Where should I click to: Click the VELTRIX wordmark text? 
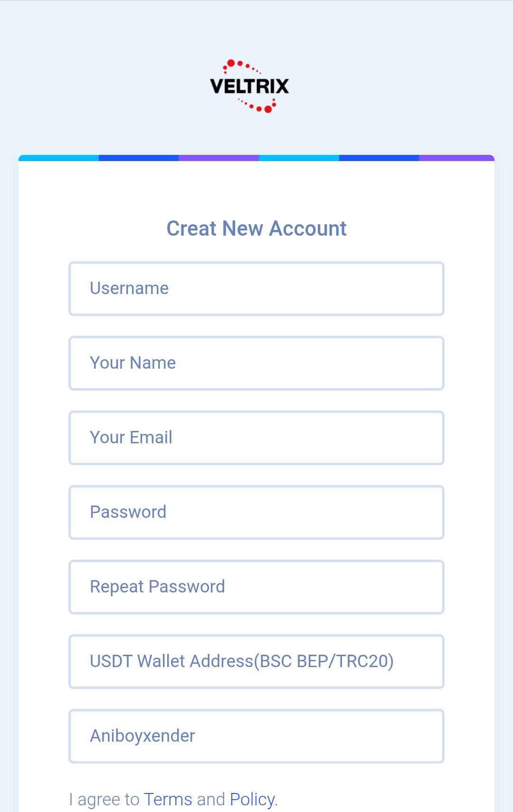(x=249, y=86)
